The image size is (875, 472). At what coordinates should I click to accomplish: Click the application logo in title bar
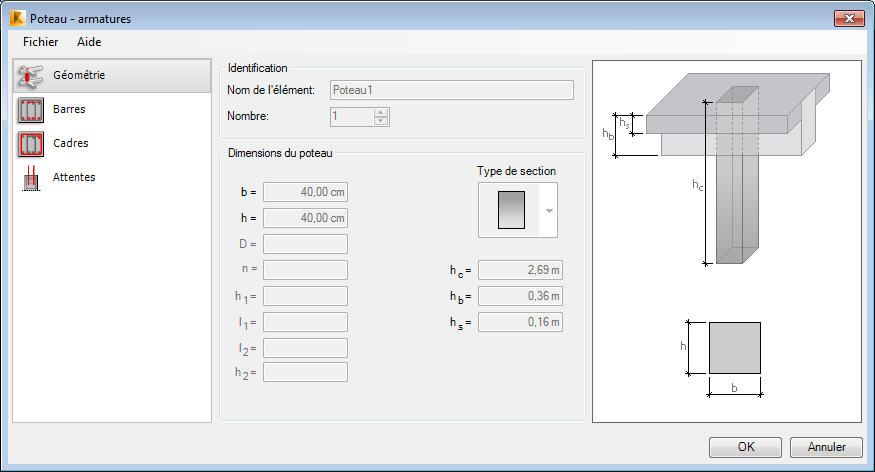click(x=17, y=18)
